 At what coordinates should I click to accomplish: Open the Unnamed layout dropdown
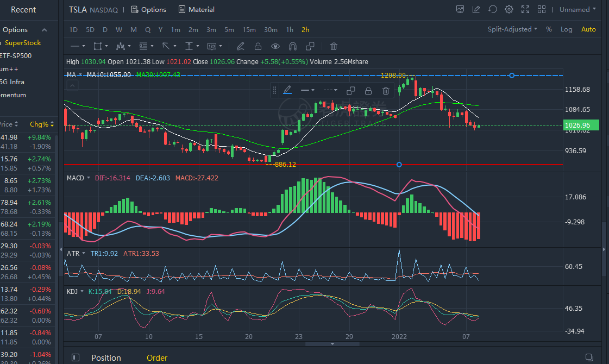coord(577,9)
